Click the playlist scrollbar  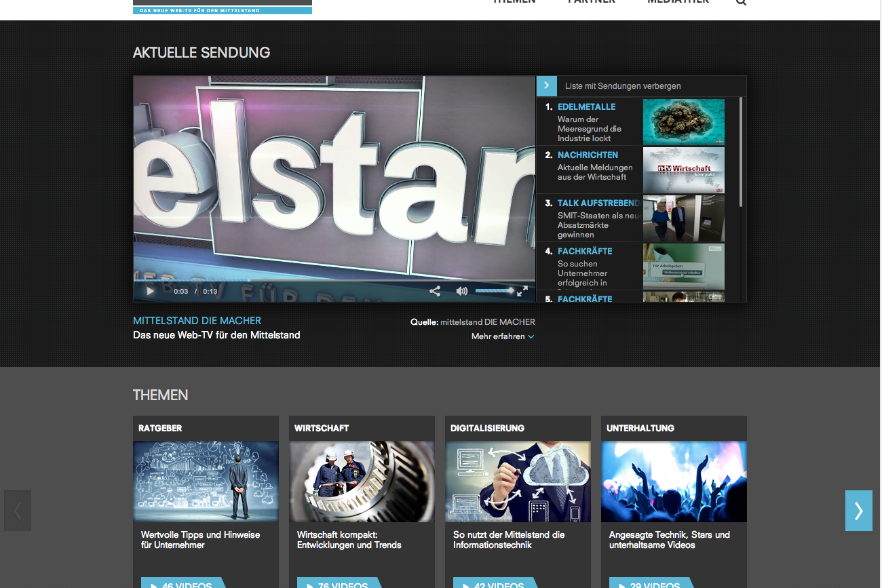[x=740, y=153]
